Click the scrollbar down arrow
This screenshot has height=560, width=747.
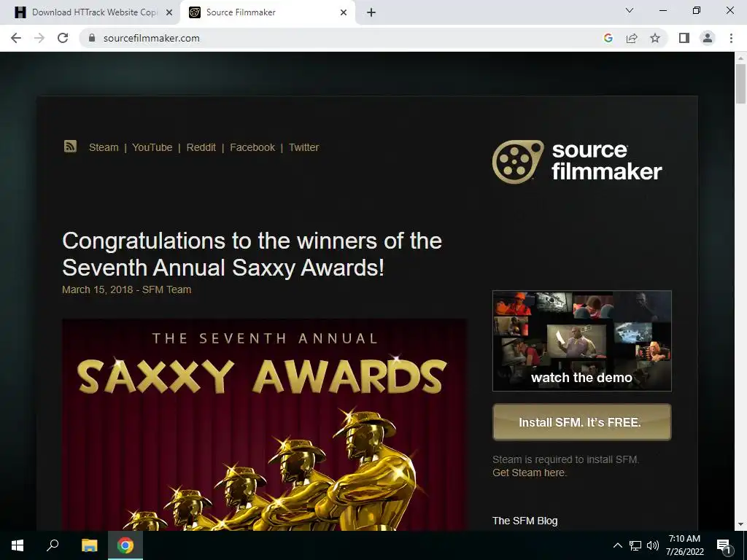(740, 524)
